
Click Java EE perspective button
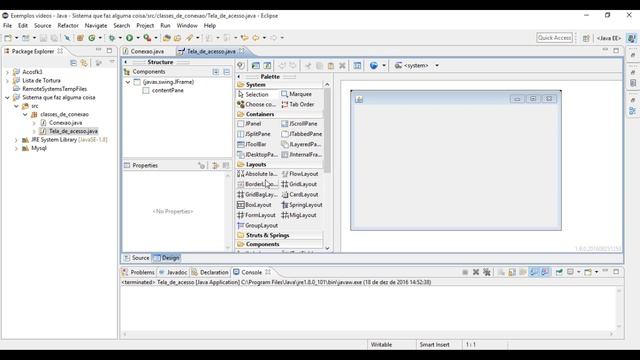click(x=609, y=38)
